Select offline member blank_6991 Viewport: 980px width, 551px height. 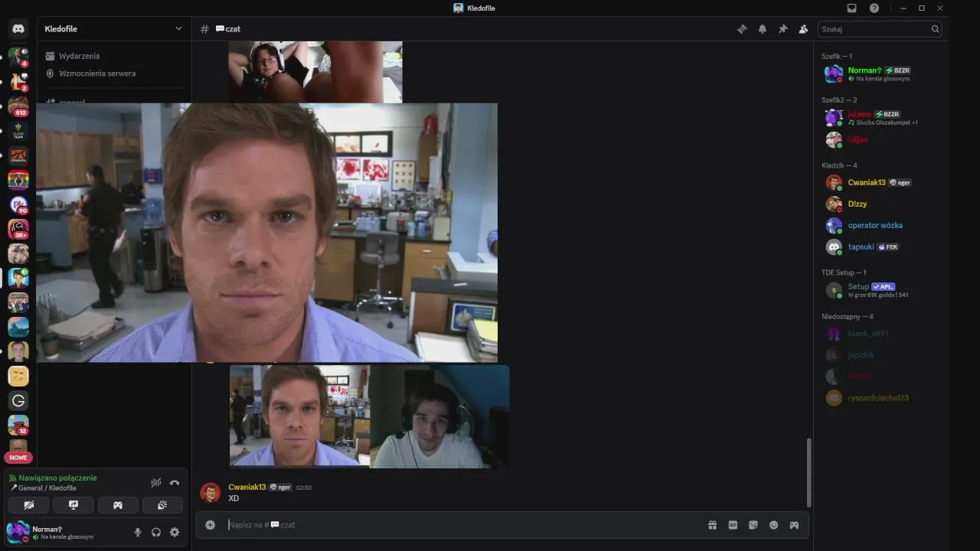880,334
